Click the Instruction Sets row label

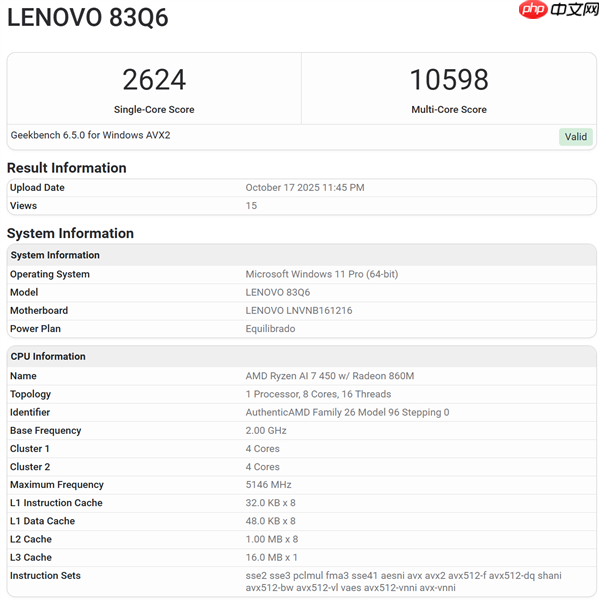pyautogui.click(x=45, y=576)
